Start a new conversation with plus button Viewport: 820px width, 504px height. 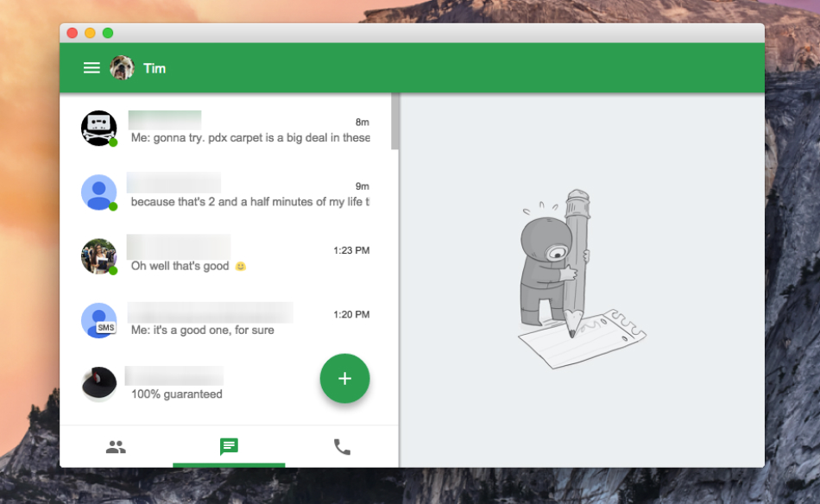tap(344, 378)
